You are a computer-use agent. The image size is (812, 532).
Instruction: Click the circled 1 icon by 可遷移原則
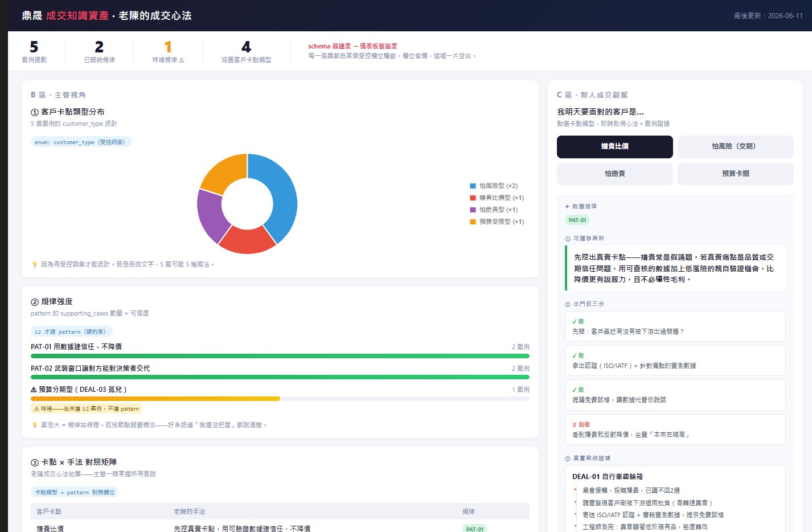coord(568,239)
